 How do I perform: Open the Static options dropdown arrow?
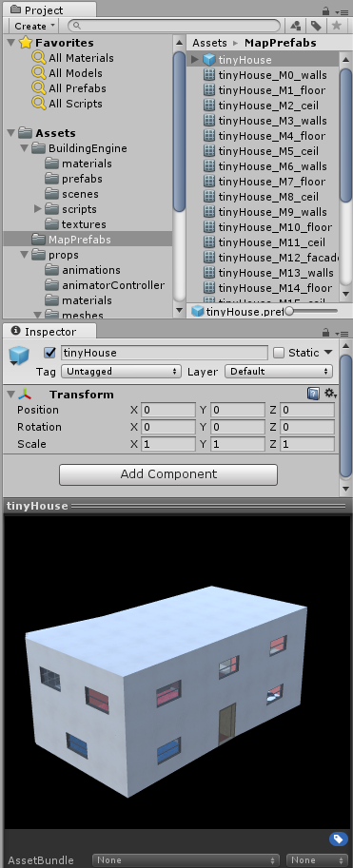(328, 352)
